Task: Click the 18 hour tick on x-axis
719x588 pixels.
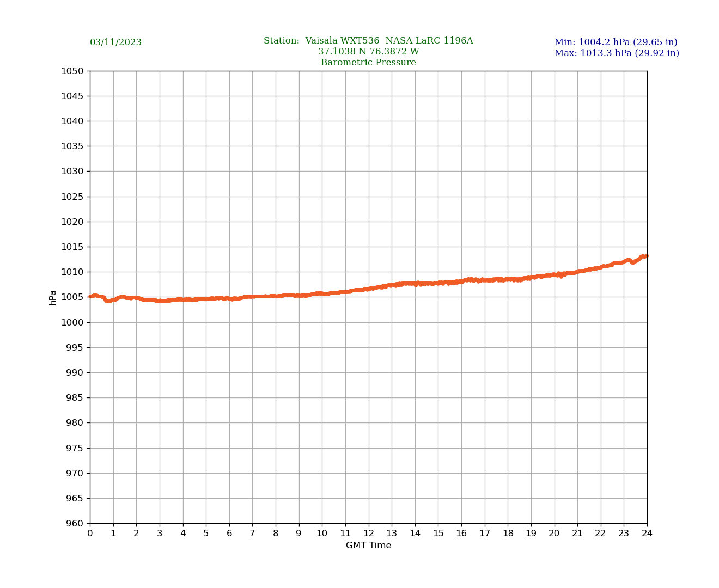Action: pos(508,534)
